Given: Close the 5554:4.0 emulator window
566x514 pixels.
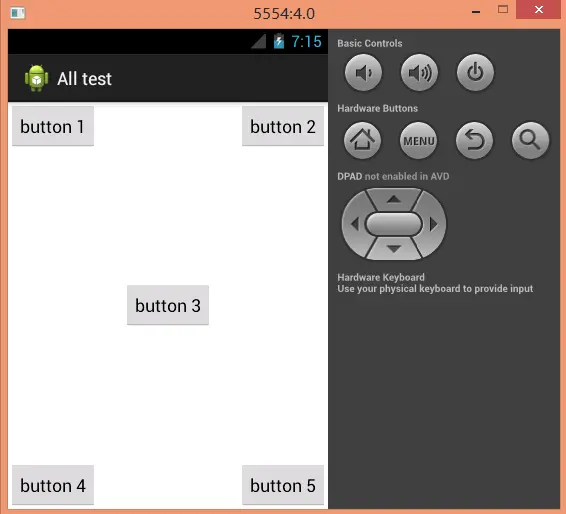Looking at the screenshot, I should 539,9.
